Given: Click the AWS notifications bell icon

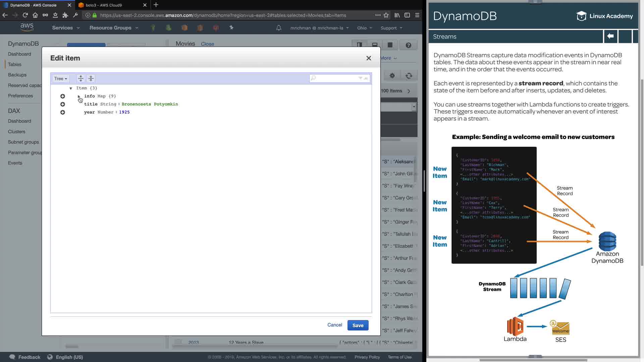Looking at the screenshot, I should point(278,28).
